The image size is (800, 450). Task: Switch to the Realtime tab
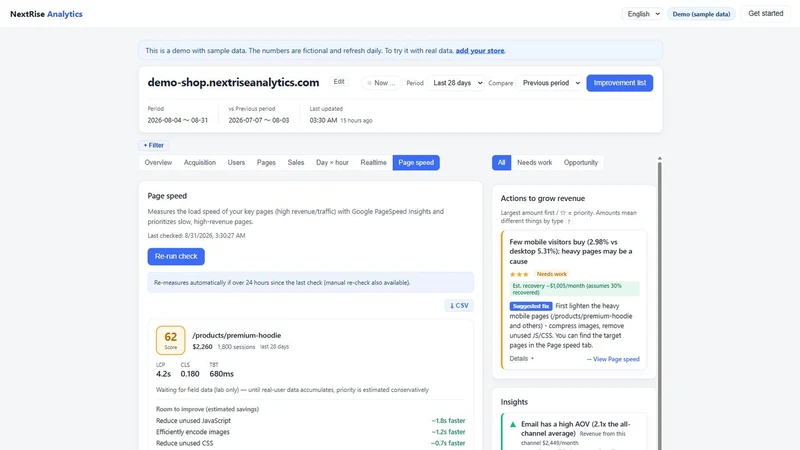pos(373,162)
